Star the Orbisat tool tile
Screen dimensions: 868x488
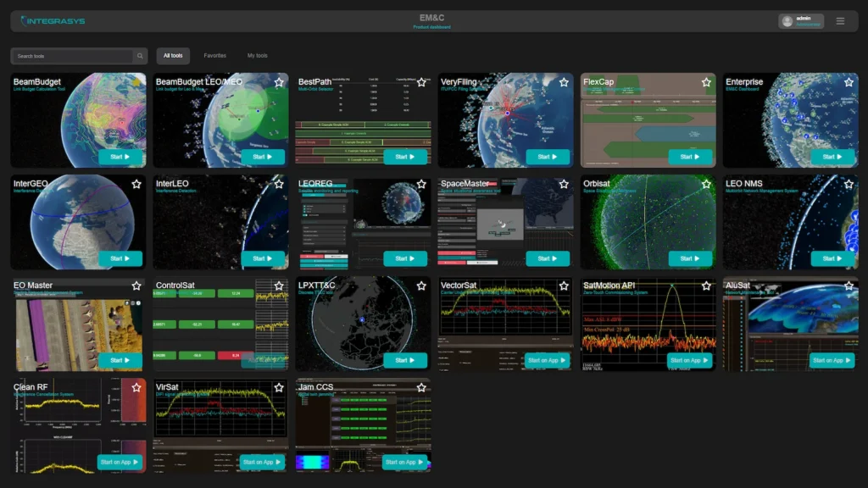(x=706, y=184)
